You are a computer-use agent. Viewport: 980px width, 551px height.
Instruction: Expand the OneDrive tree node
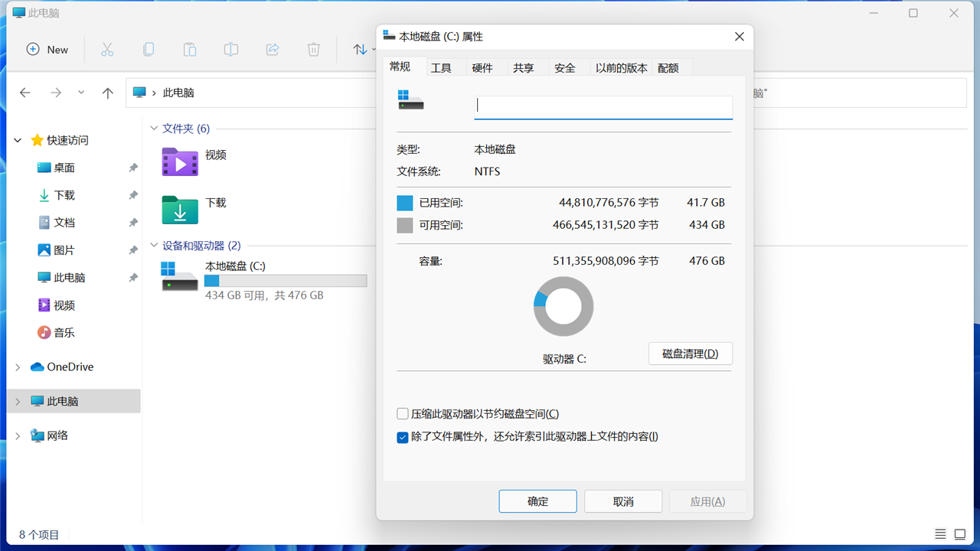[18, 367]
